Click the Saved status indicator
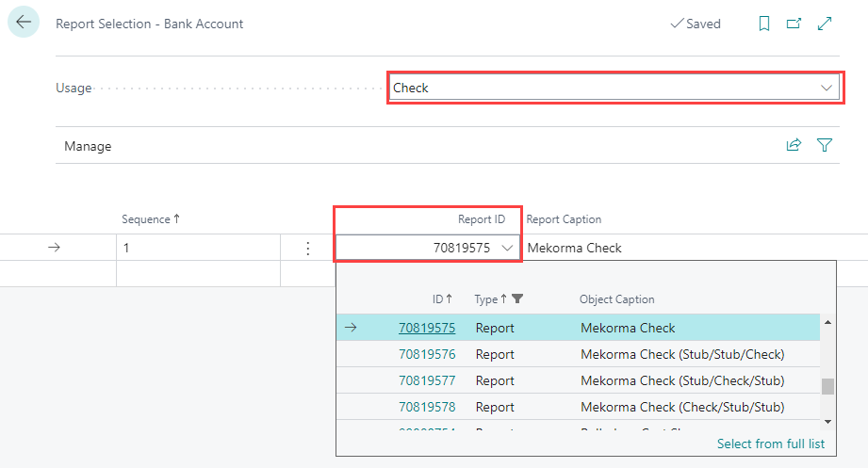The width and height of the screenshot is (868, 468). click(696, 24)
